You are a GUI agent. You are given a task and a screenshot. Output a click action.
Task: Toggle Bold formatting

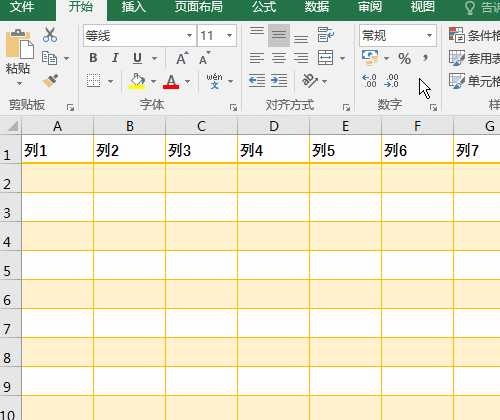click(x=93, y=58)
